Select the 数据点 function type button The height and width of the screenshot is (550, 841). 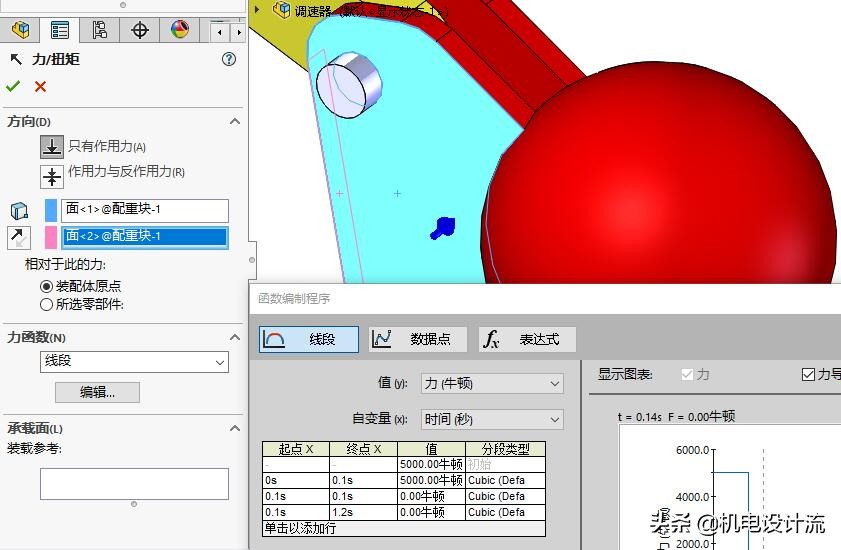coord(418,339)
